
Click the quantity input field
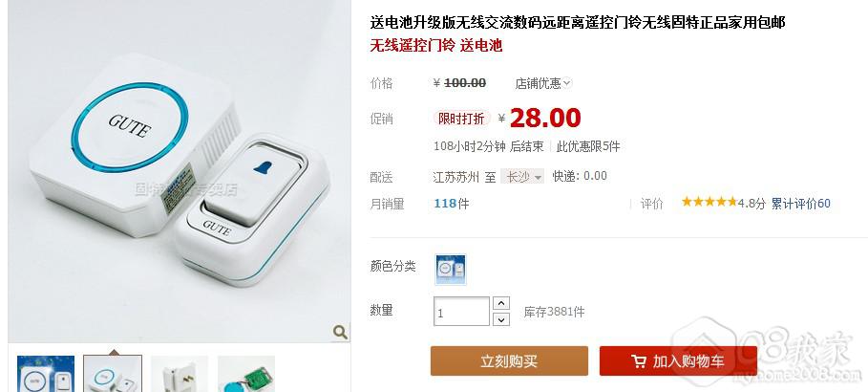click(x=461, y=312)
